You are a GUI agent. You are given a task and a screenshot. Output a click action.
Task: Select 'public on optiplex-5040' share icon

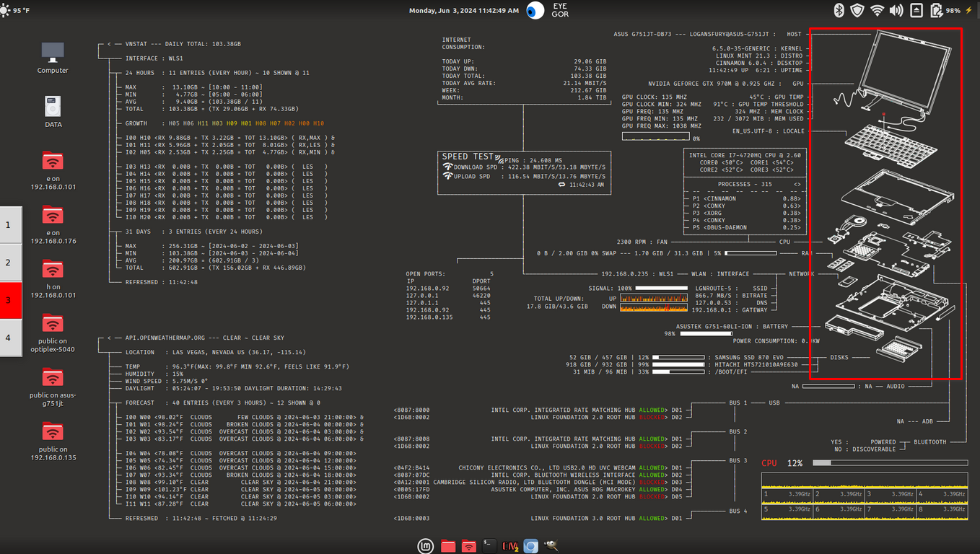53,333
